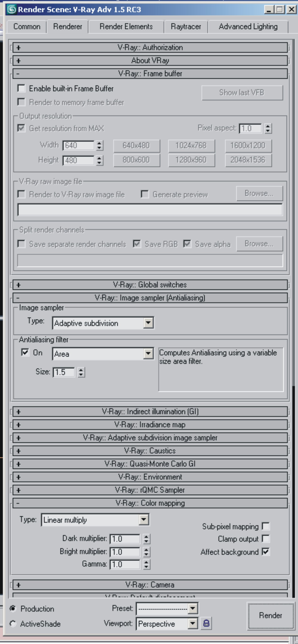
Task: Click the Show last VFB button
Action: [242, 93]
